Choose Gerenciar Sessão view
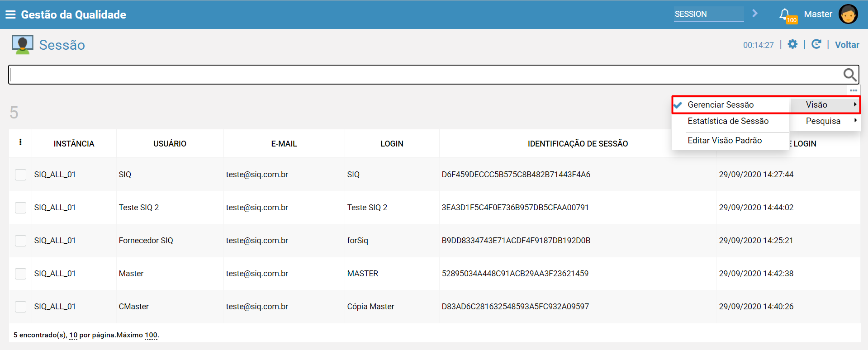This screenshot has height=350, width=868. click(731, 104)
